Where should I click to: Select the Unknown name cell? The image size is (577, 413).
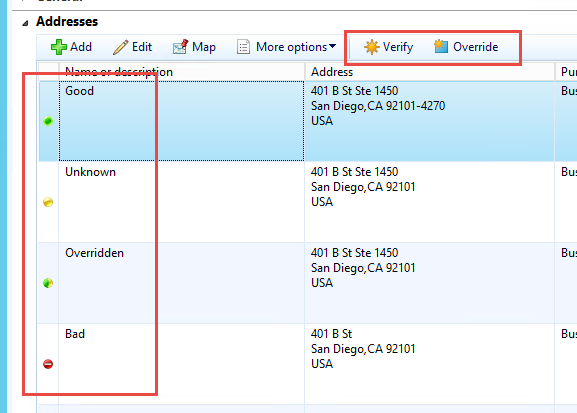coord(181,202)
